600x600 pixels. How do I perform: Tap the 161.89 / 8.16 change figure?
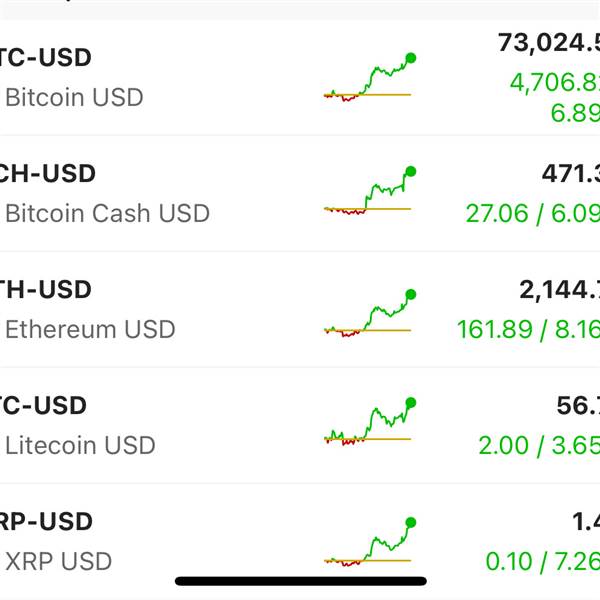528,329
